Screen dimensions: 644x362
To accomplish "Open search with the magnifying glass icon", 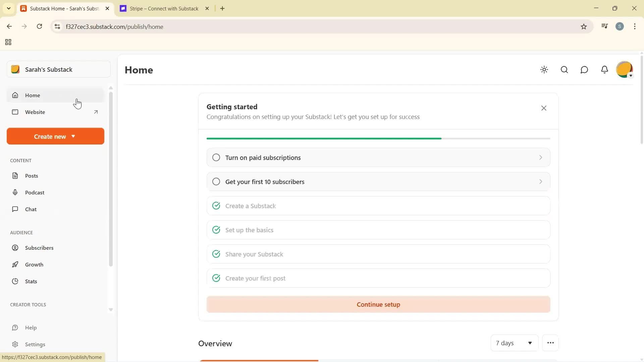I will point(564,70).
